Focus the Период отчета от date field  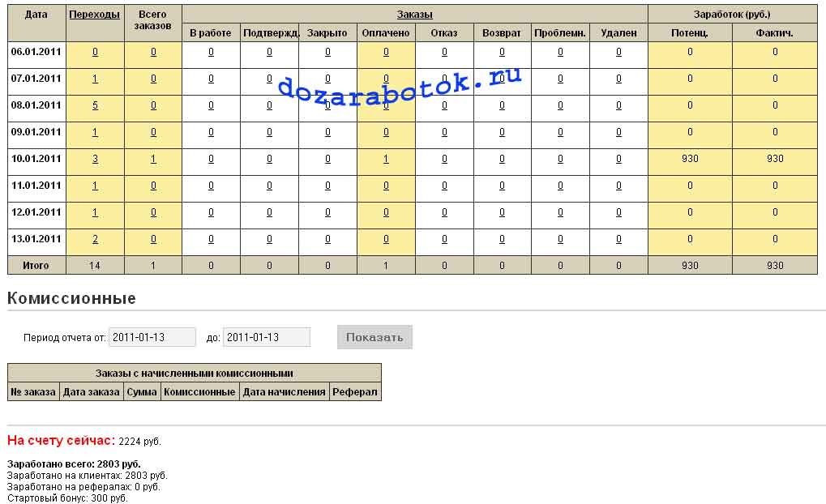tap(152, 337)
